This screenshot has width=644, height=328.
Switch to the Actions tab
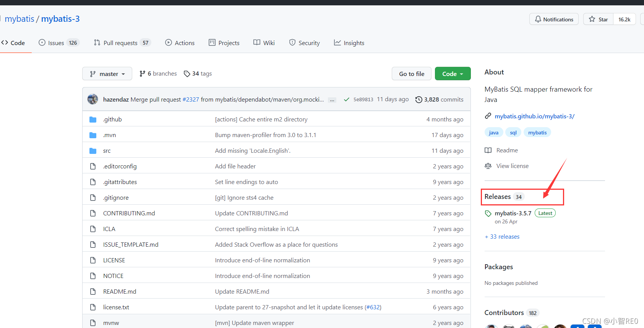pyautogui.click(x=180, y=43)
